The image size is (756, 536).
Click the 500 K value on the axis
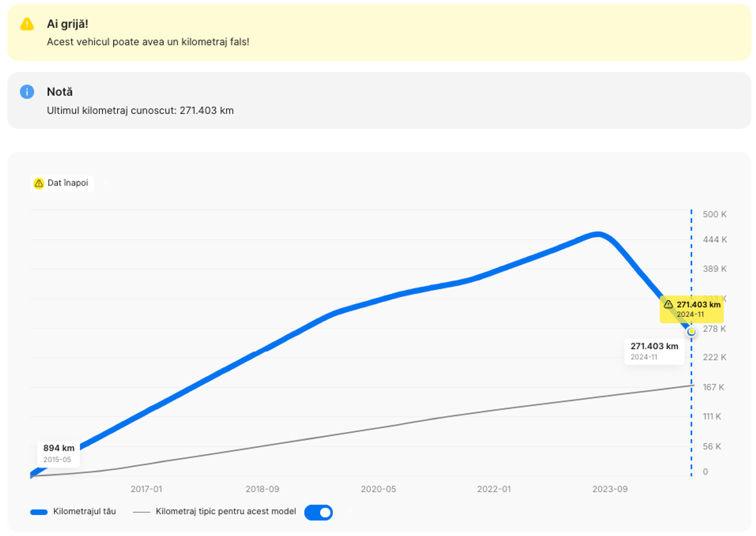click(x=714, y=214)
